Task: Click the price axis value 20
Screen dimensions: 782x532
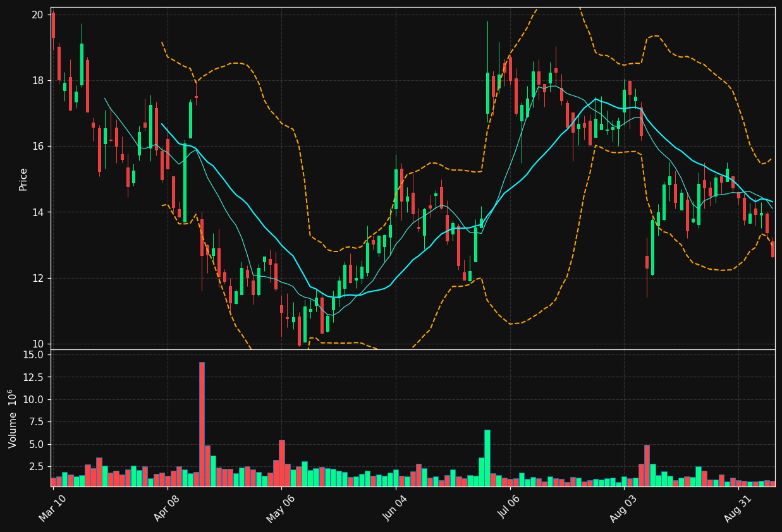Action: (38, 15)
